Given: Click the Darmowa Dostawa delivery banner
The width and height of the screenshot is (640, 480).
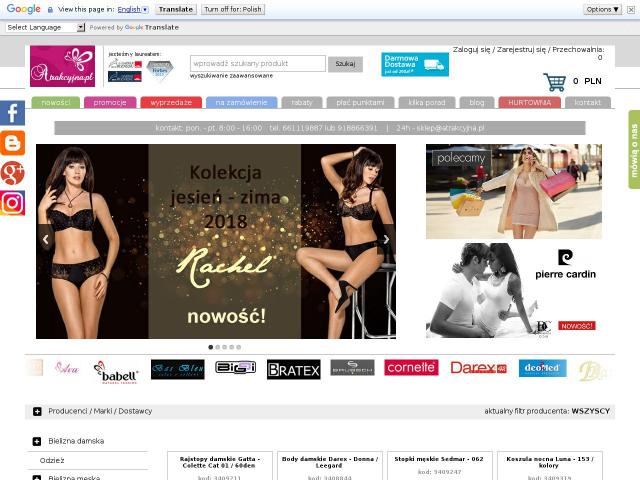Looking at the screenshot, I should tap(415, 64).
